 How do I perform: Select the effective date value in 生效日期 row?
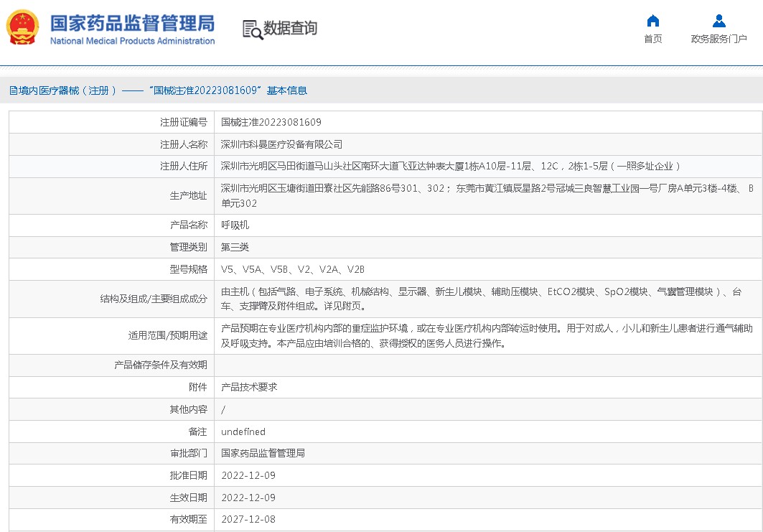[x=248, y=498]
